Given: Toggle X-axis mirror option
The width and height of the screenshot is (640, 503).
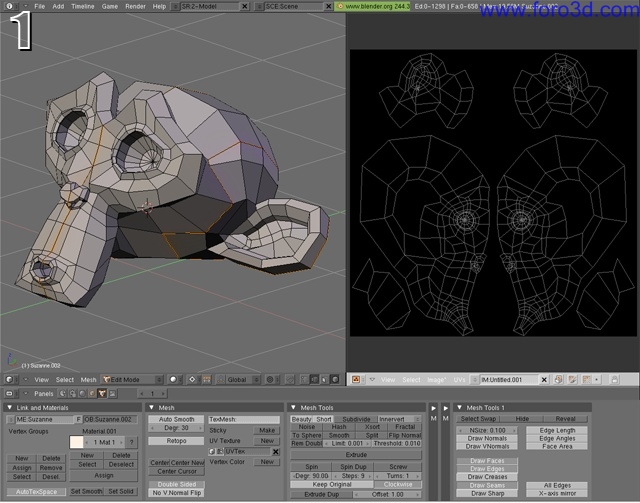Looking at the screenshot, I should 557,493.
